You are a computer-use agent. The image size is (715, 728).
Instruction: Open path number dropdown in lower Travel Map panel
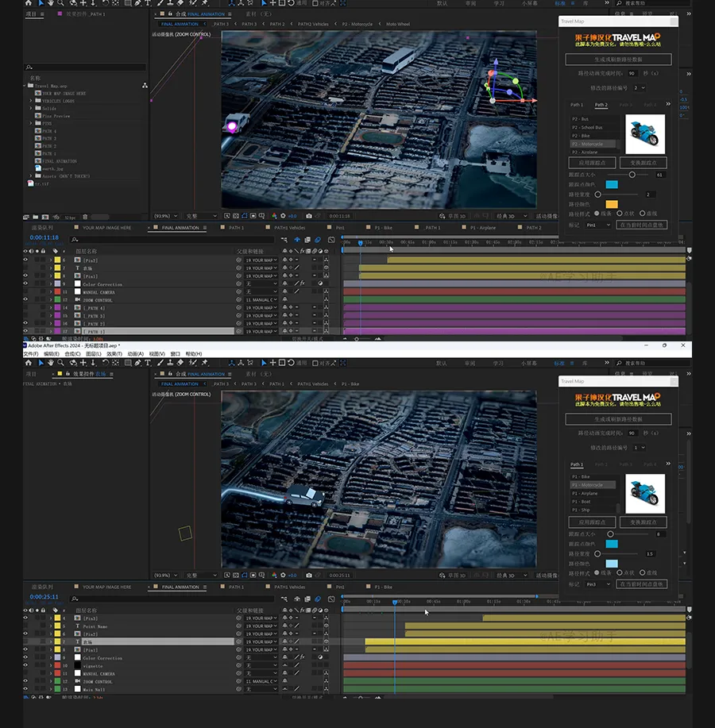click(x=640, y=448)
